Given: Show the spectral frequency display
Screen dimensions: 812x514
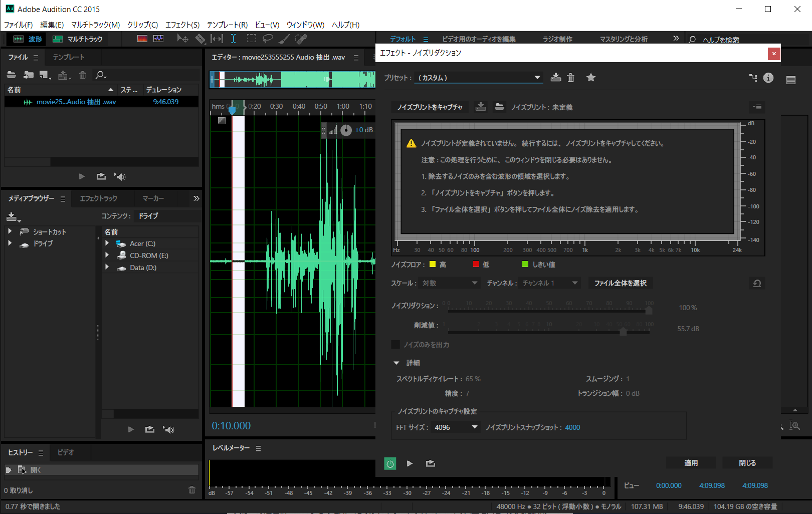Looking at the screenshot, I should pyautogui.click(x=142, y=39).
